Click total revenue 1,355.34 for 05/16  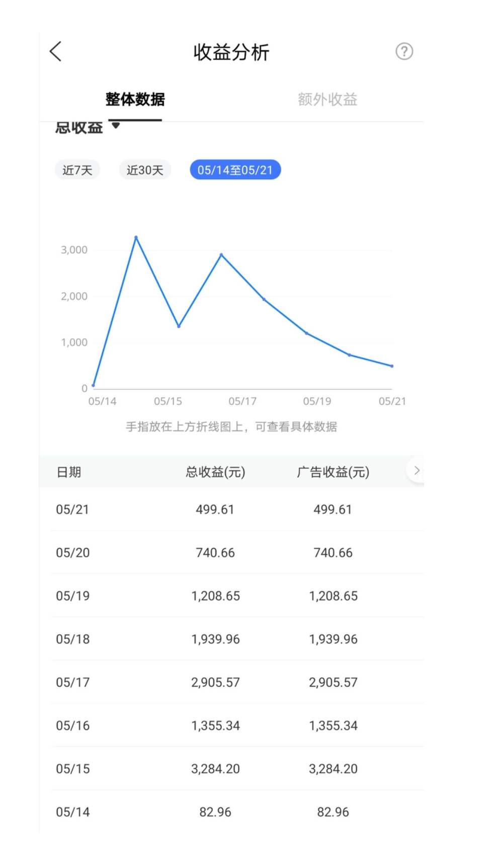coord(215,726)
